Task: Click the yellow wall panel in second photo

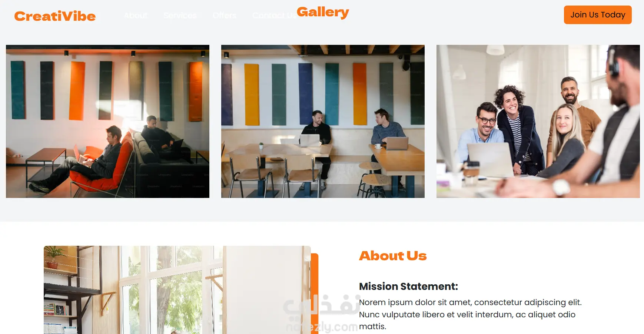Action: point(252,95)
